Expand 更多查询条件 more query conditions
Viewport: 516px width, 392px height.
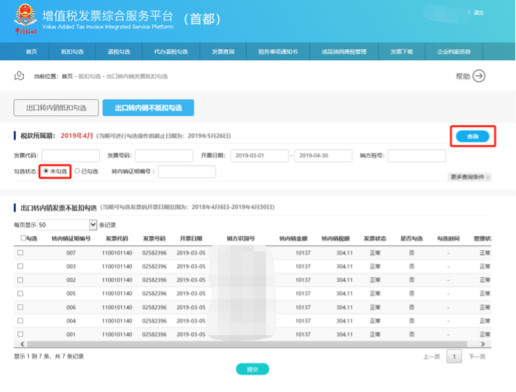tap(469, 177)
